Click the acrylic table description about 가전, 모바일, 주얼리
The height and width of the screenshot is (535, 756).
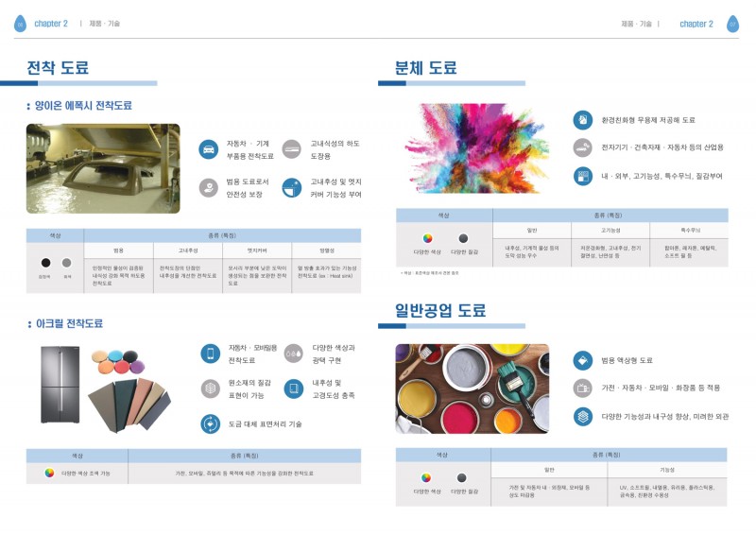coord(245,474)
